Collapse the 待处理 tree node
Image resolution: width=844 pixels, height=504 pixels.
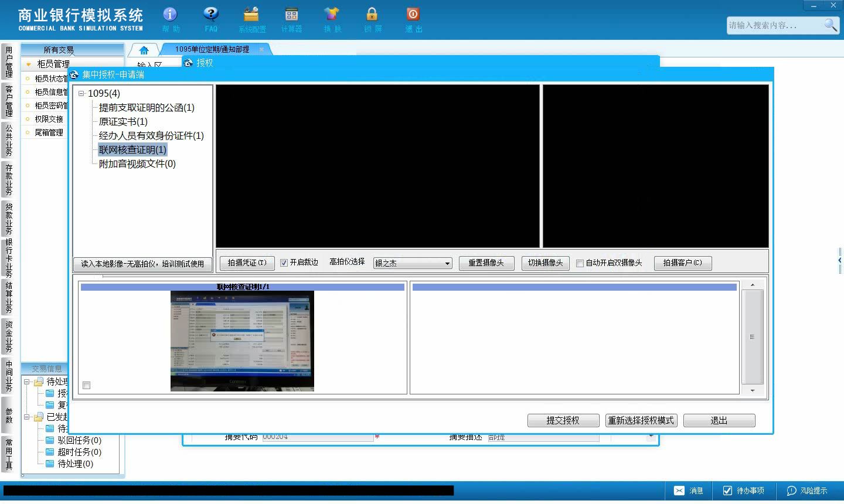pyautogui.click(x=26, y=382)
